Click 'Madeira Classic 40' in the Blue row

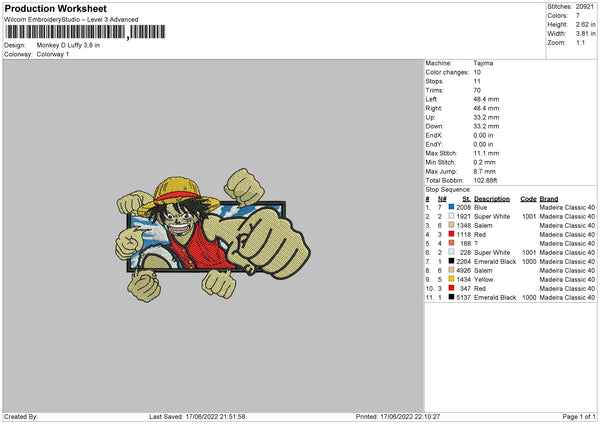coord(567,207)
